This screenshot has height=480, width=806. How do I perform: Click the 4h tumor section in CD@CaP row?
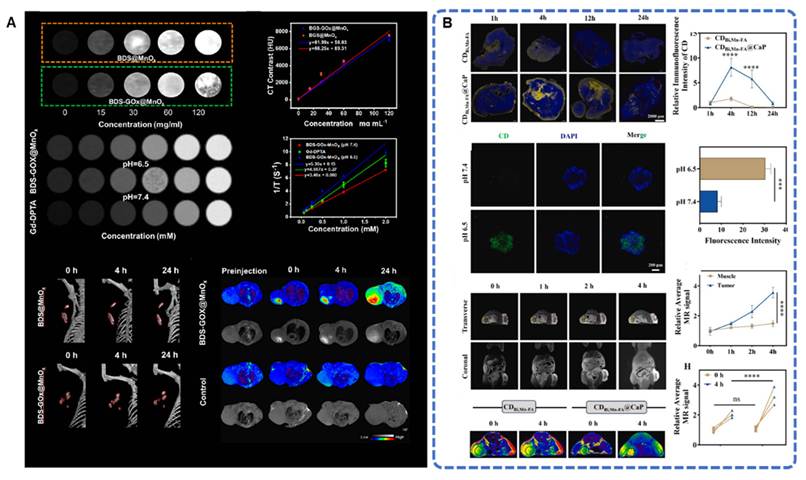(542, 98)
